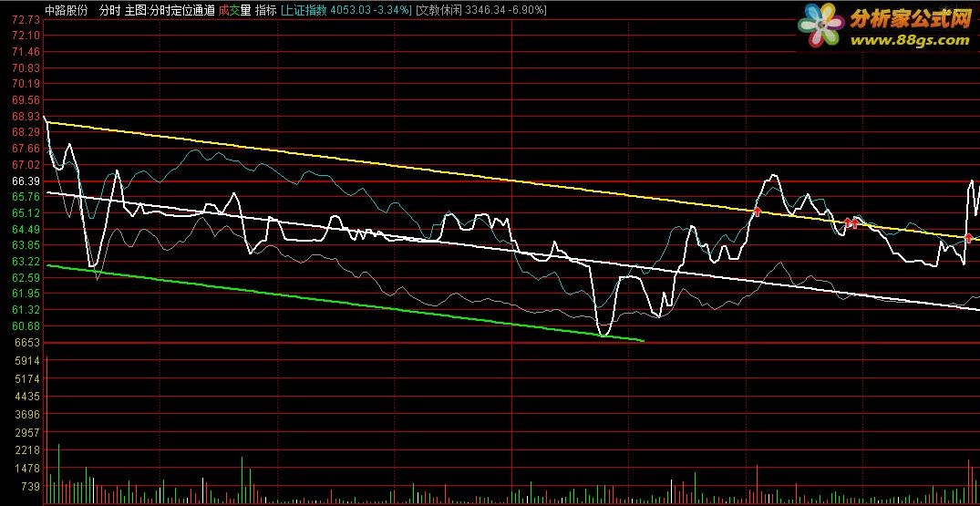The height and width of the screenshot is (506, 980).
Task: Click the red arrow signal at the first yellow line breakout
Action: (x=757, y=212)
